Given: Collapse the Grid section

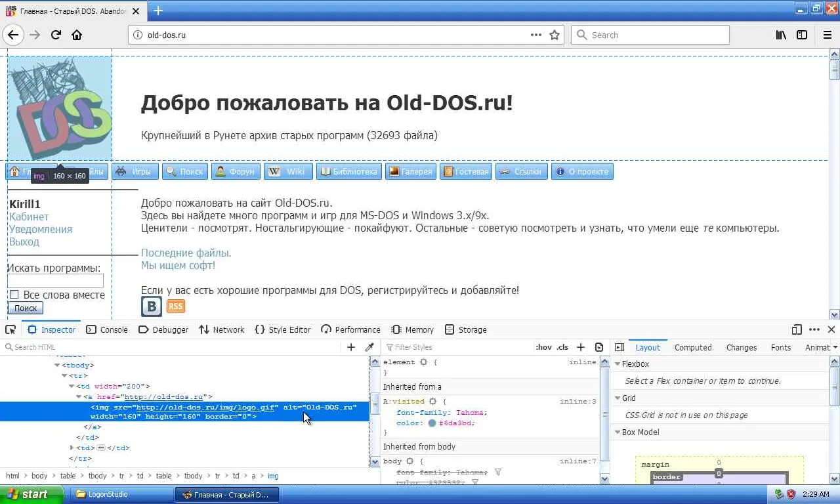Looking at the screenshot, I should click(618, 398).
